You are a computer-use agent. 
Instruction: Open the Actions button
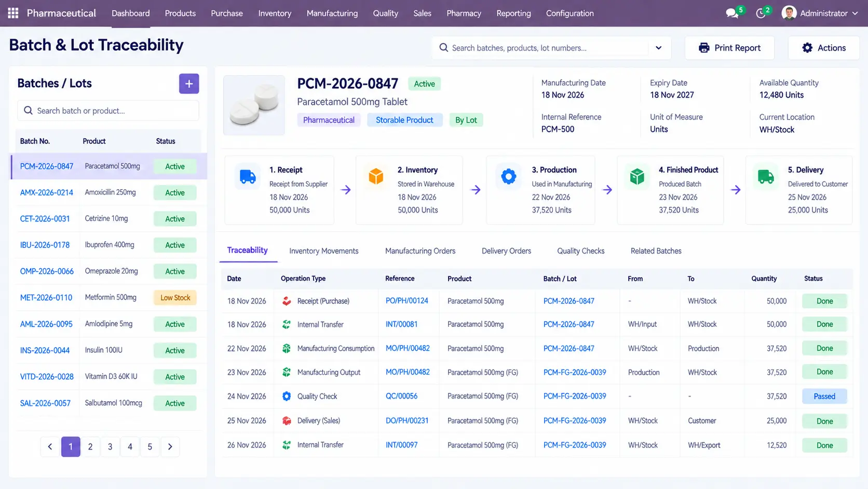click(824, 48)
